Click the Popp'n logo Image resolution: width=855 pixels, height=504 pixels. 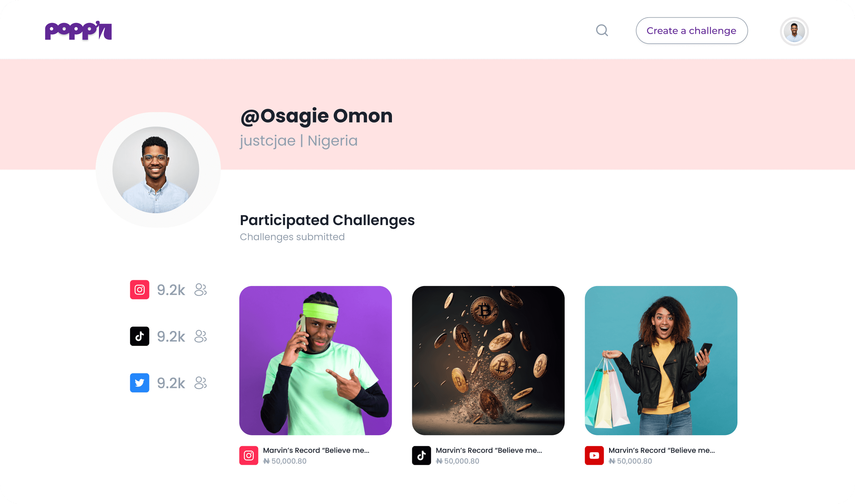click(79, 30)
